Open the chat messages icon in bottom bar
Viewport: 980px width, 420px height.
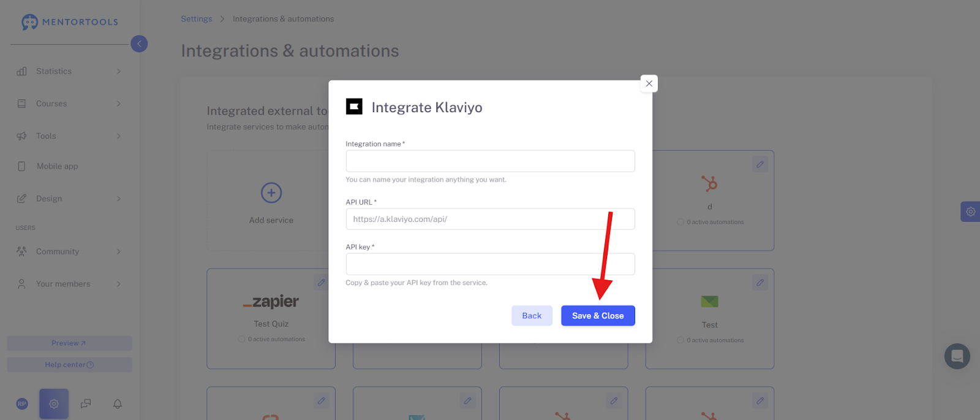tap(86, 404)
